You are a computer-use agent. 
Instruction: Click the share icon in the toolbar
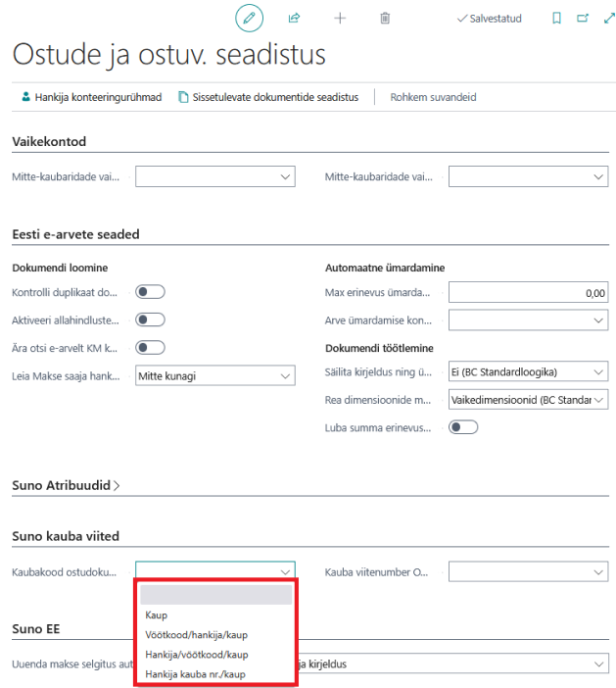tap(294, 18)
